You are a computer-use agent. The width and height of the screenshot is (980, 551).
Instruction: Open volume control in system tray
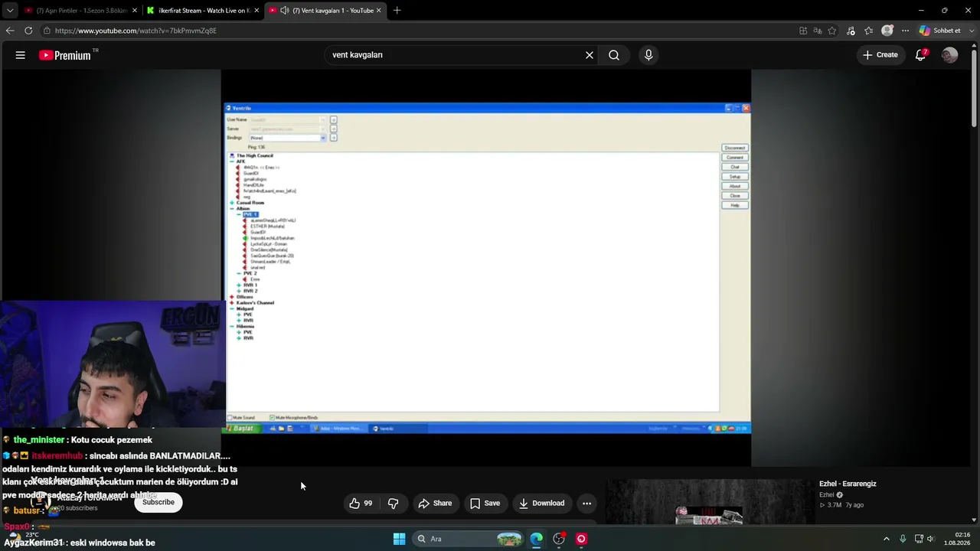click(x=931, y=539)
